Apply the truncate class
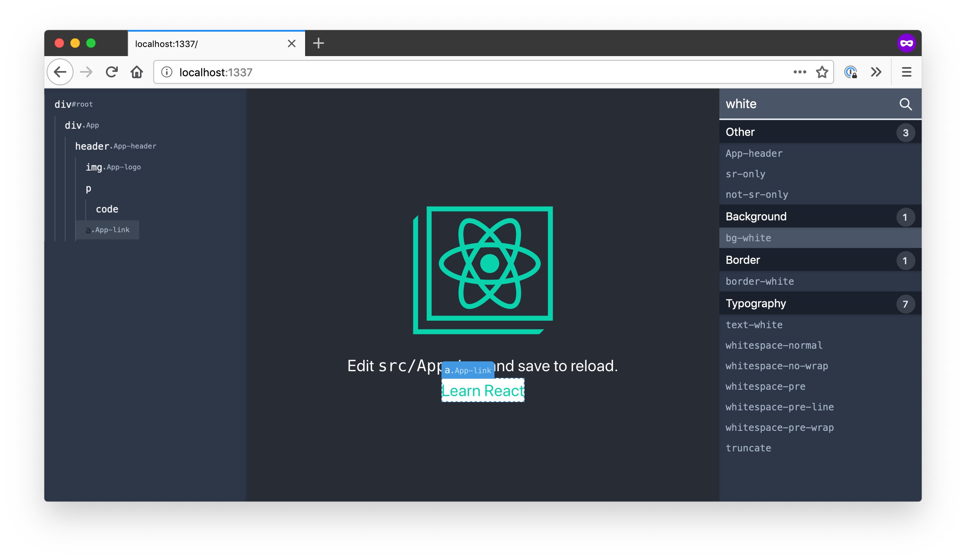Screen dimensions: 966x560 coord(820,448)
